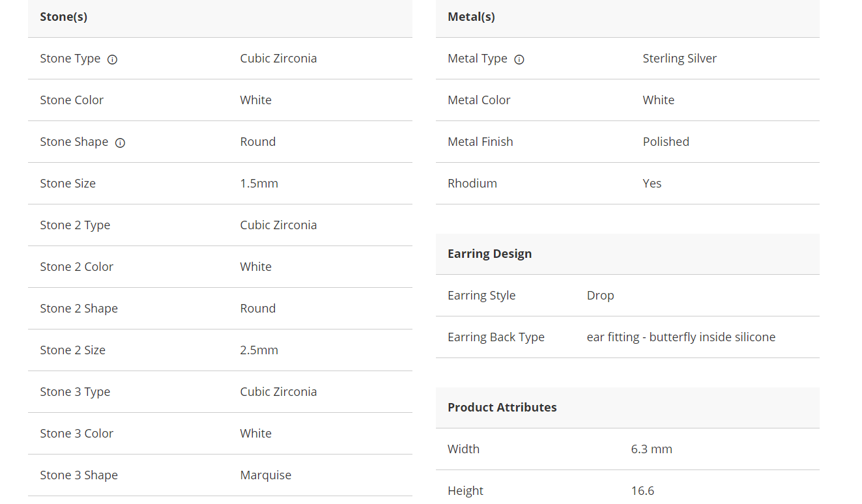This screenshot has height=504, width=862.
Task: Click the Cubic Zirconia value for Stone Type
Action: [x=278, y=59]
